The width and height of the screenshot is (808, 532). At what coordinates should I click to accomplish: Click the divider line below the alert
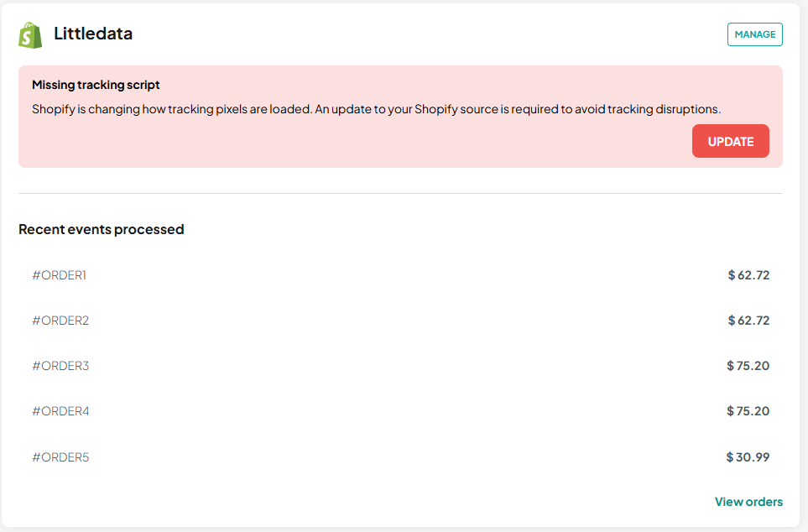(400, 193)
